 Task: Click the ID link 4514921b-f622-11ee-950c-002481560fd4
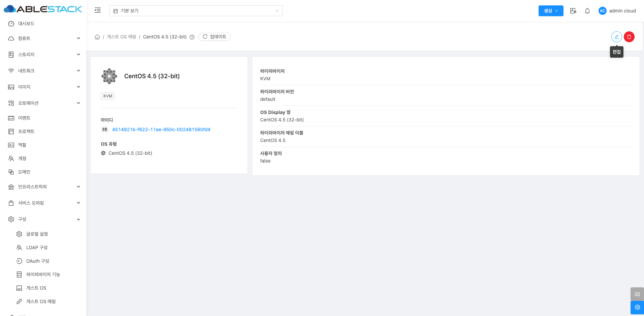pos(161,130)
